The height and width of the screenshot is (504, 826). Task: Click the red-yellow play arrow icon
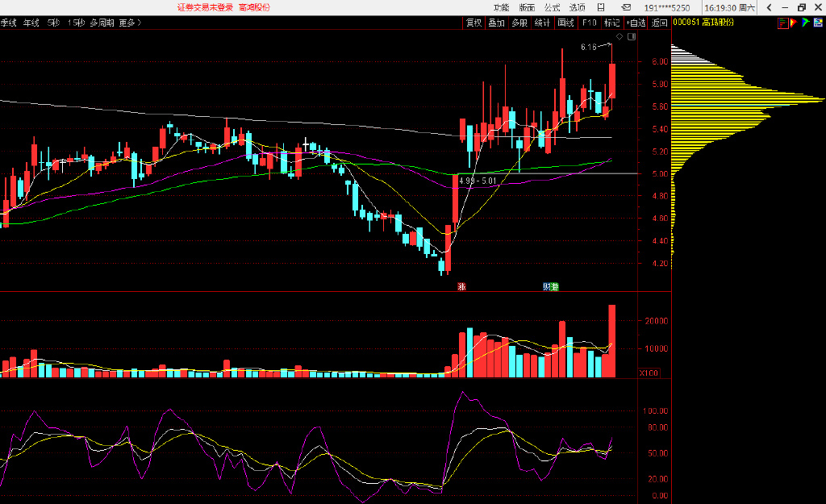click(x=794, y=23)
